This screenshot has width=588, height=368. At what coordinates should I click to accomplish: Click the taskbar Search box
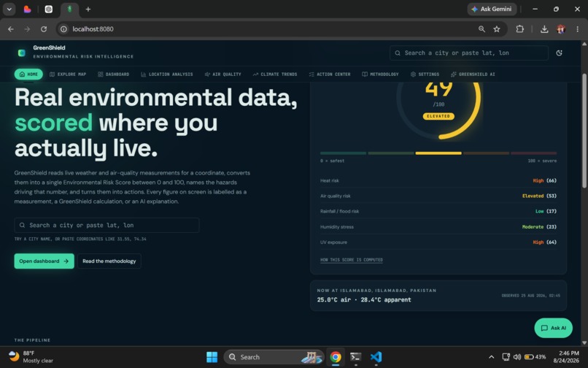coord(274,357)
